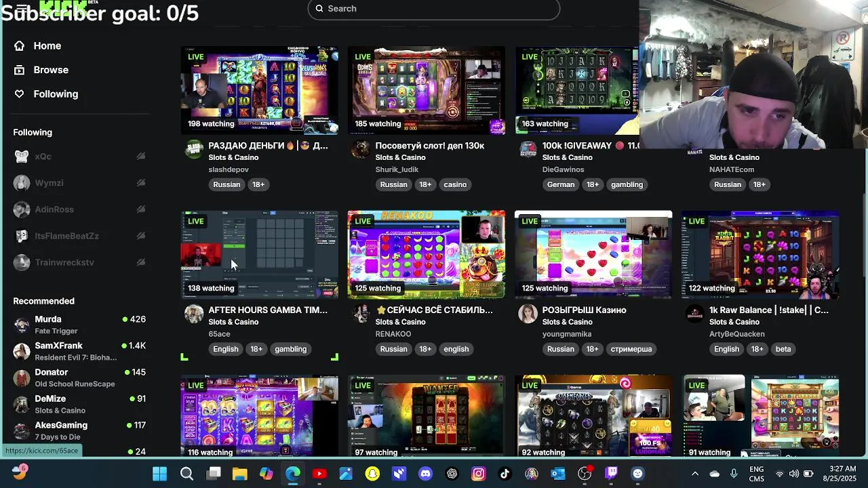The height and width of the screenshot is (488, 868).
Task: Open ItsFlameBeatZz avatar in sidebar
Action: click(22, 236)
